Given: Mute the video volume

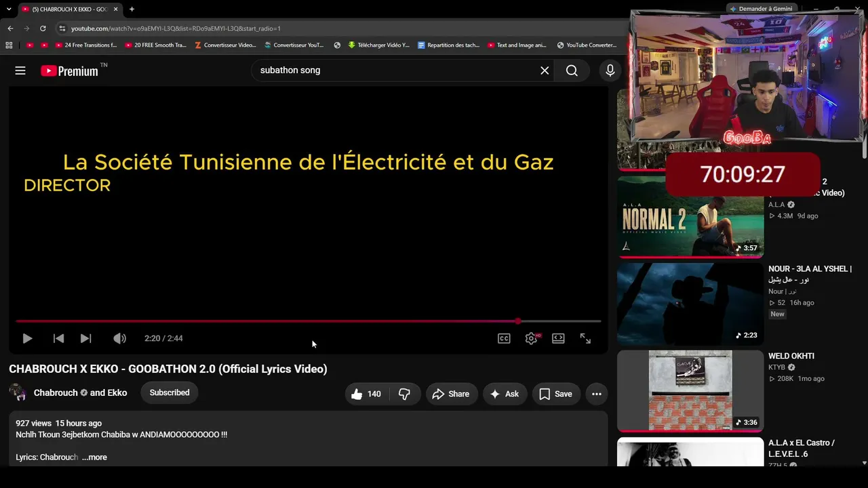Looking at the screenshot, I should coord(119,338).
